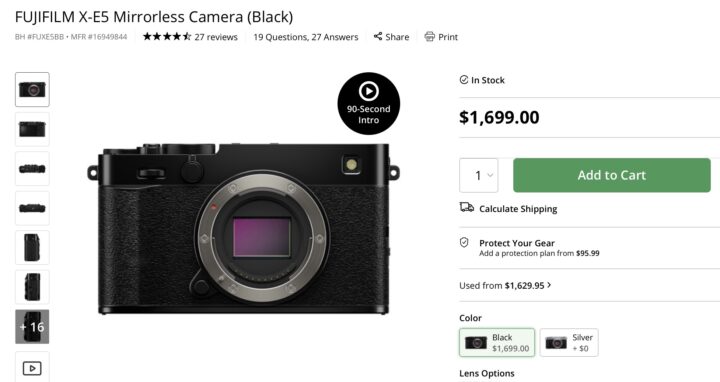Viewport: 720px width, 382px height.
Task: Click the In Stock checkmark icon
Action: click(x=464, y=80)
